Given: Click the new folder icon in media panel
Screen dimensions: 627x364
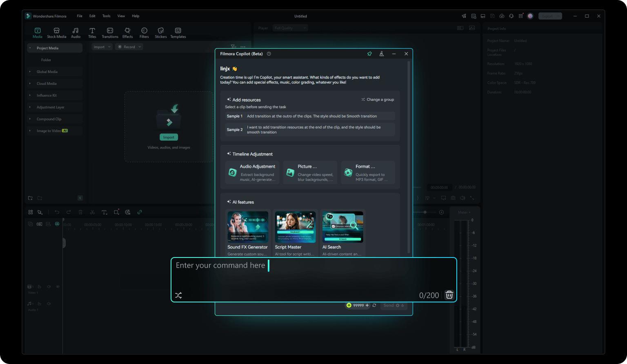Looking at the screenshot, I should point(30,198).
